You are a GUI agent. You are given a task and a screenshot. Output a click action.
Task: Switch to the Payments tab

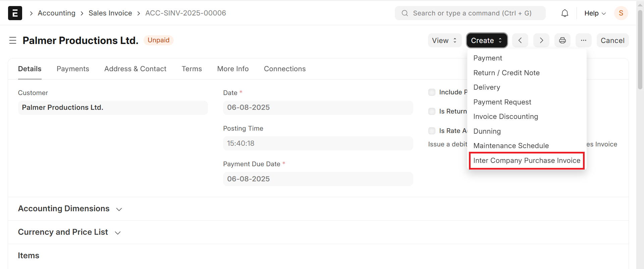[73, 69]
